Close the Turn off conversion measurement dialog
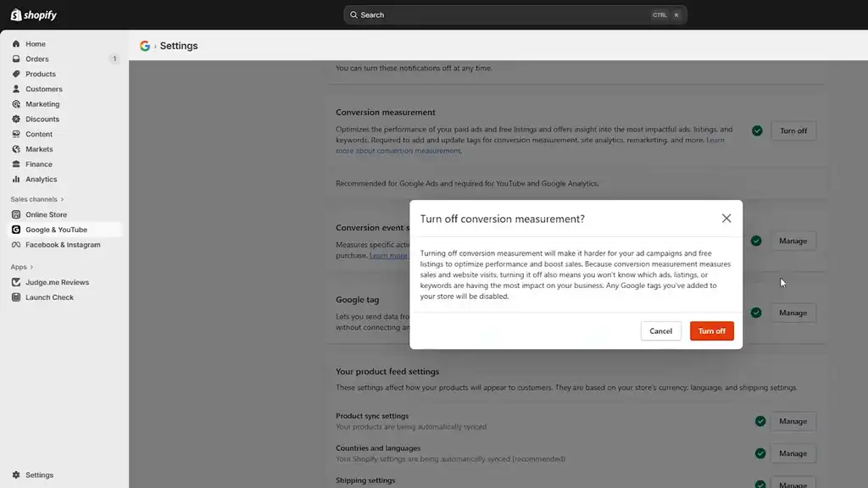 726,218
